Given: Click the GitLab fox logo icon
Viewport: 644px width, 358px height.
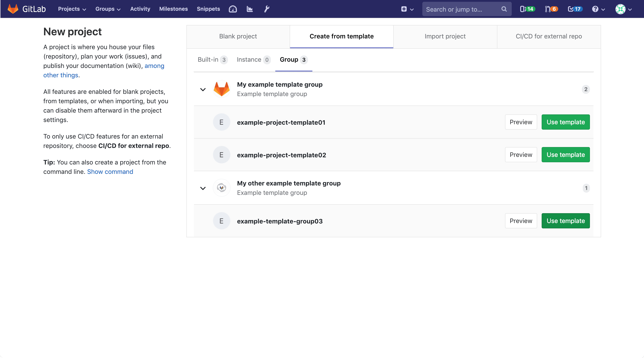Looking at the screenshot, I should [x=11, y=9].
